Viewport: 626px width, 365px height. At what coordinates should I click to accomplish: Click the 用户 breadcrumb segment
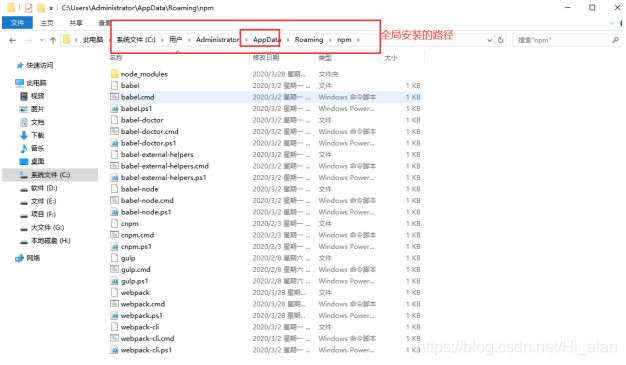(176, 40)
